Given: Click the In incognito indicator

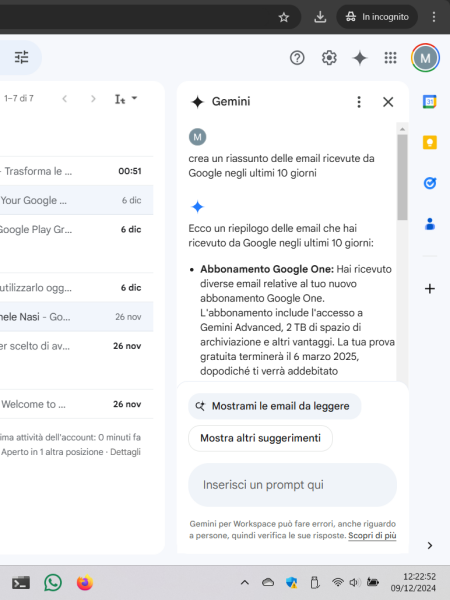Looking at the screenshot, I should click(377, 17).
